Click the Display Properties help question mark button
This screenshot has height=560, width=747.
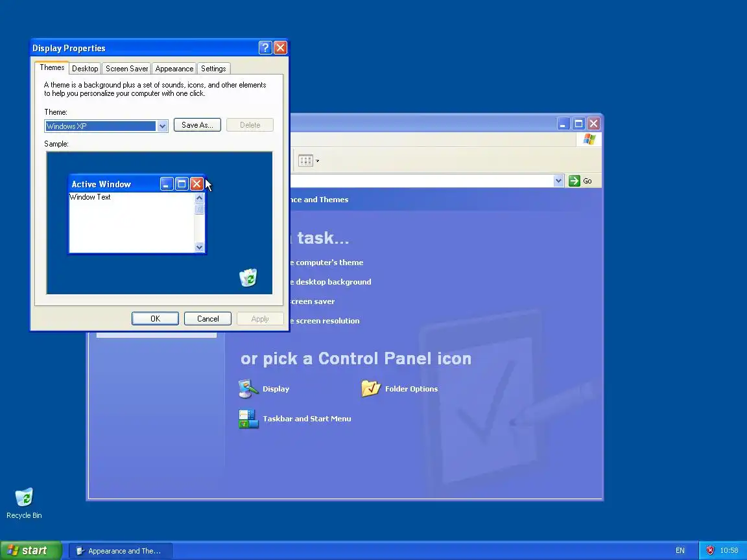coord(265,47)
